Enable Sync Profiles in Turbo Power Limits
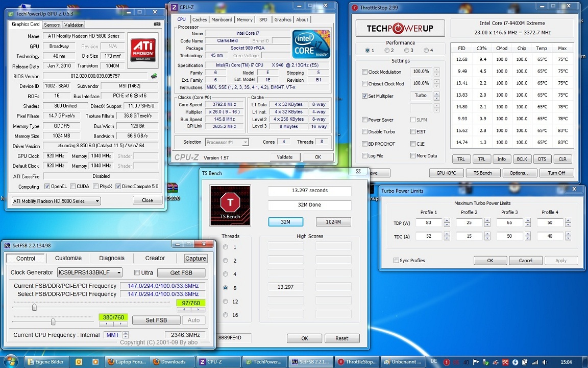 (396, 260)
